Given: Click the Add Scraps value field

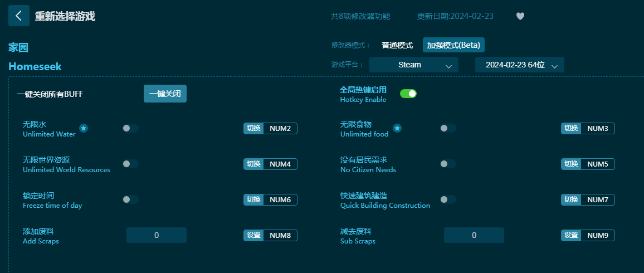Looking at the screenshot, I should coord(157,235).
